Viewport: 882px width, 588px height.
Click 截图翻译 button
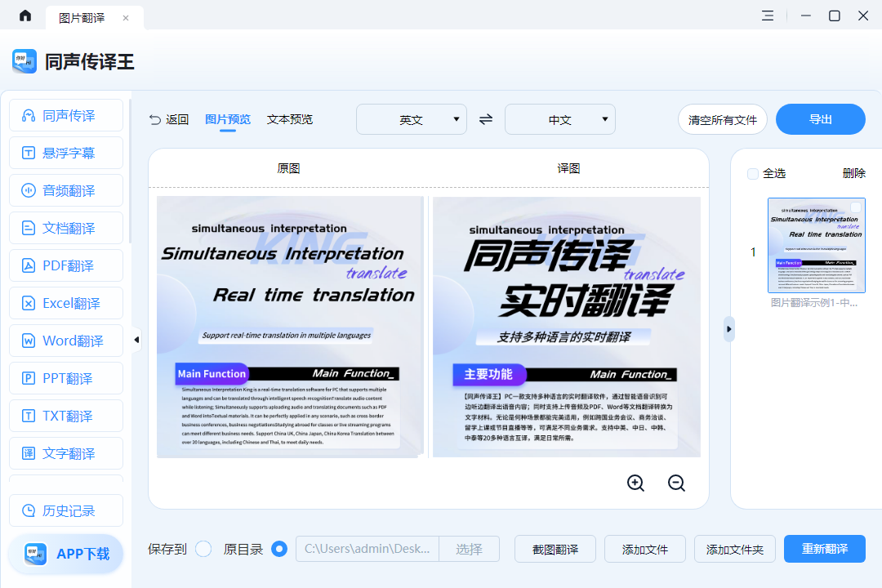point(555,549)
